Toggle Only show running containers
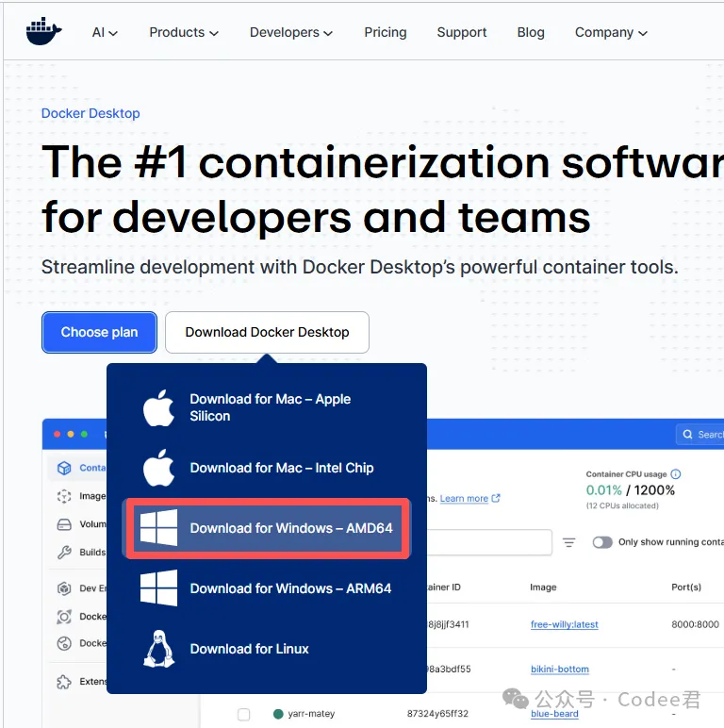Image resolution: width=724 pixels, height=728 pixels. [602, 542]
